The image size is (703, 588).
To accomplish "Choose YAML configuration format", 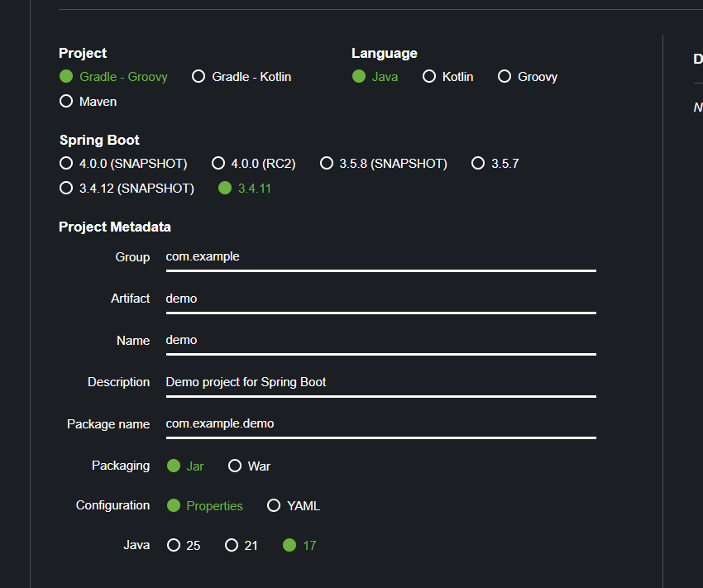I will click(294, 505).
